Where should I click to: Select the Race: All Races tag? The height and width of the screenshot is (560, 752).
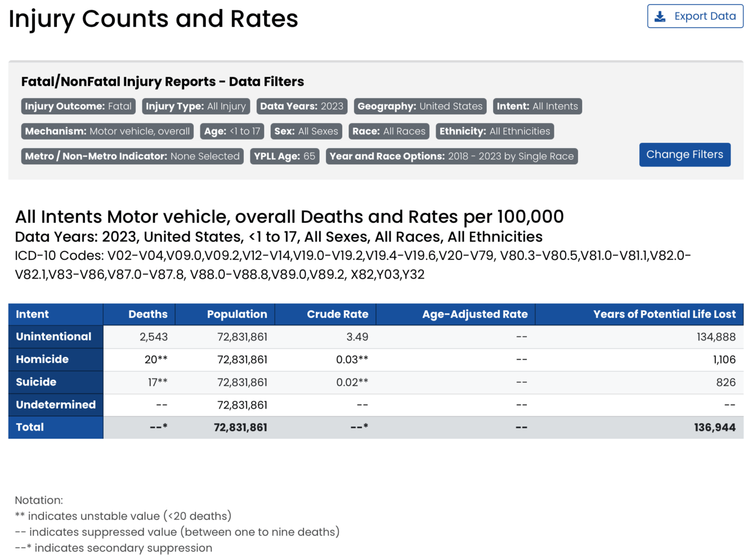[x=389, y=132]
